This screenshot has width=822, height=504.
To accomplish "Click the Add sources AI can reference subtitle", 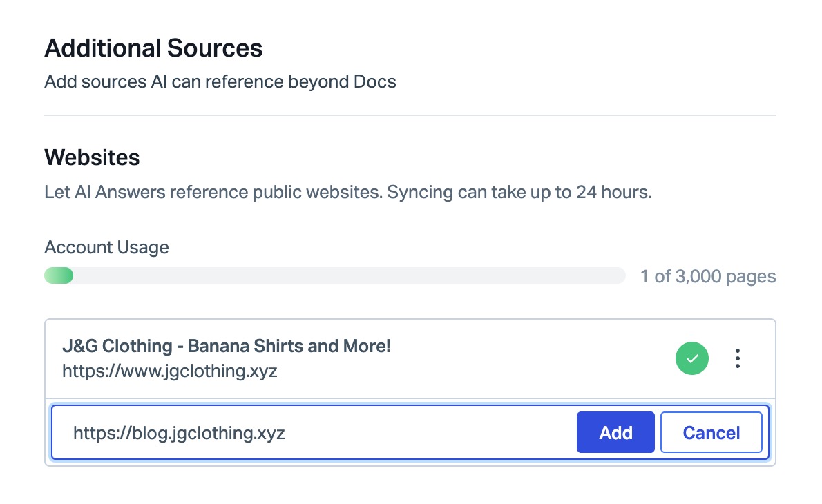I will tap(220, 82).
